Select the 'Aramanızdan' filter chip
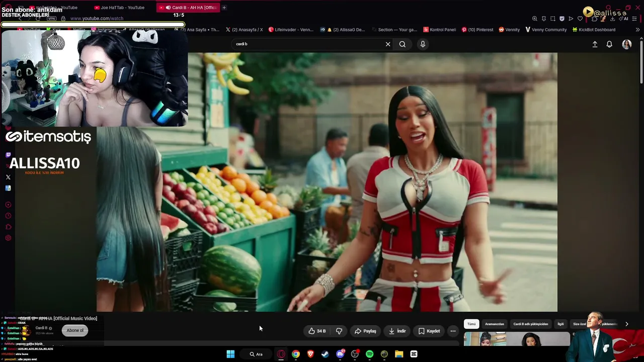This screenshot has height=362, width=644. [x=495, y=324]
